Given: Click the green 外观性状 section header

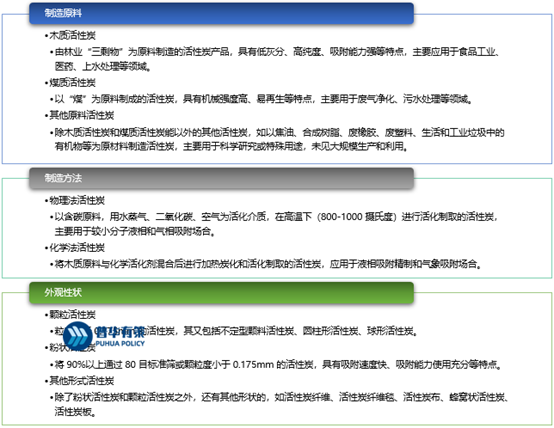Looking at the screenshot, I should [221, 293].
